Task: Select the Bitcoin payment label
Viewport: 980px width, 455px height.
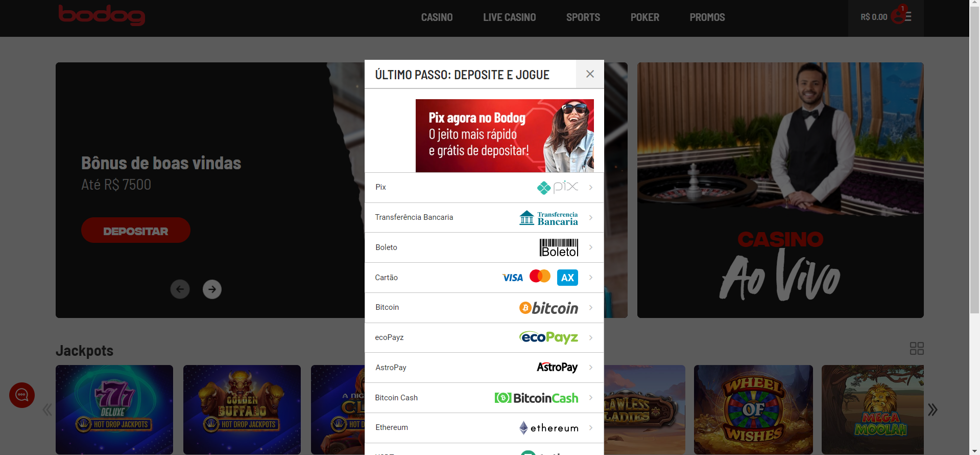Action: click(387, 307)
